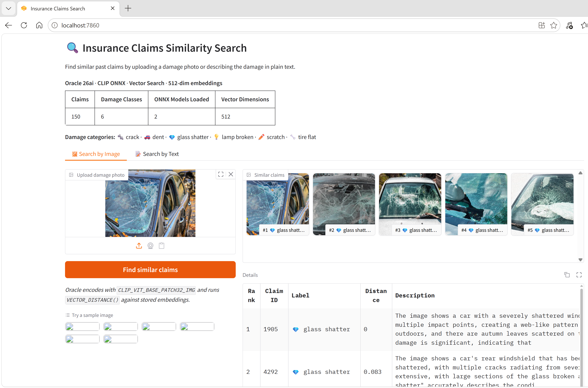Click the crack category icon
This screenshot has height=388, width=588.
click(x=121, y=137)
